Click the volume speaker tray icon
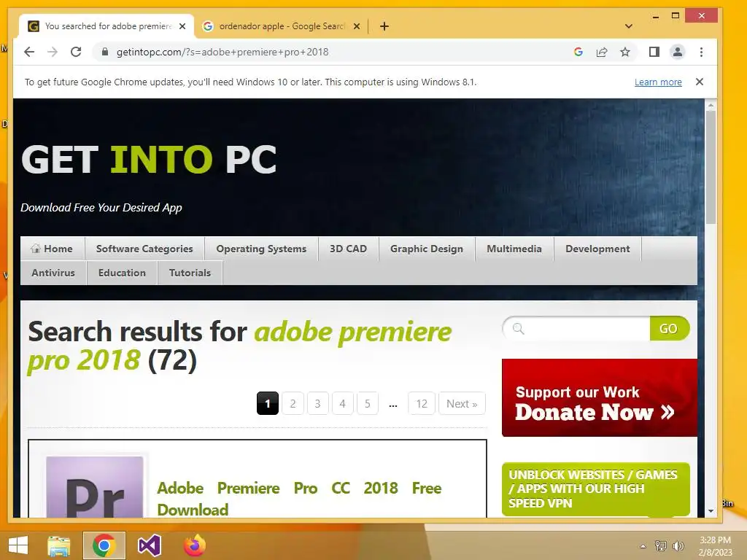Image resolution: width=747 pixels, height=560 pixels. point(678,546)
